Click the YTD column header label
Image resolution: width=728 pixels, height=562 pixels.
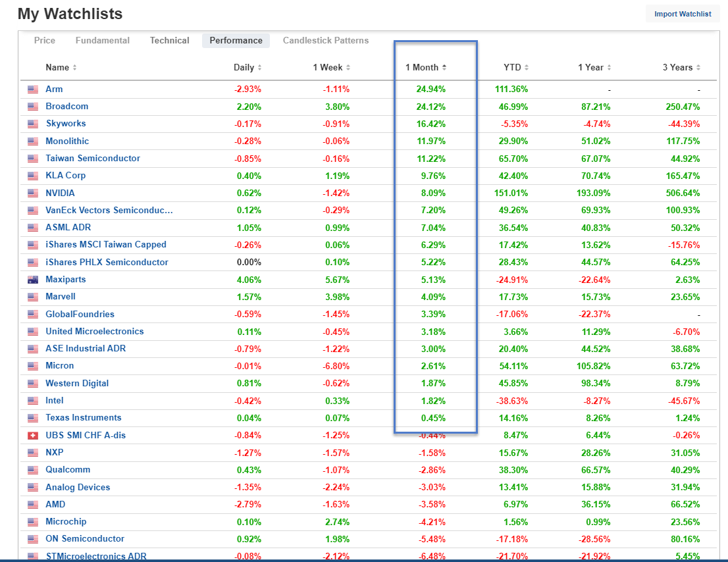click(513, 68)
